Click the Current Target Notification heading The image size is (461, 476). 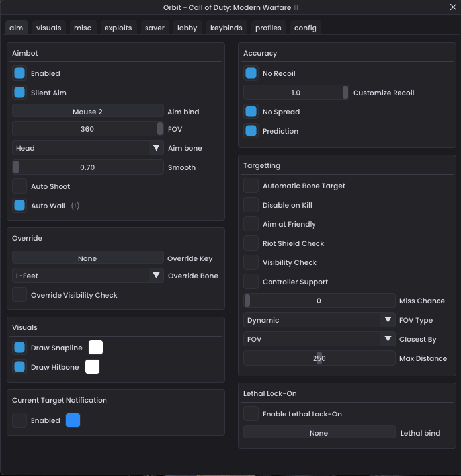60,400
